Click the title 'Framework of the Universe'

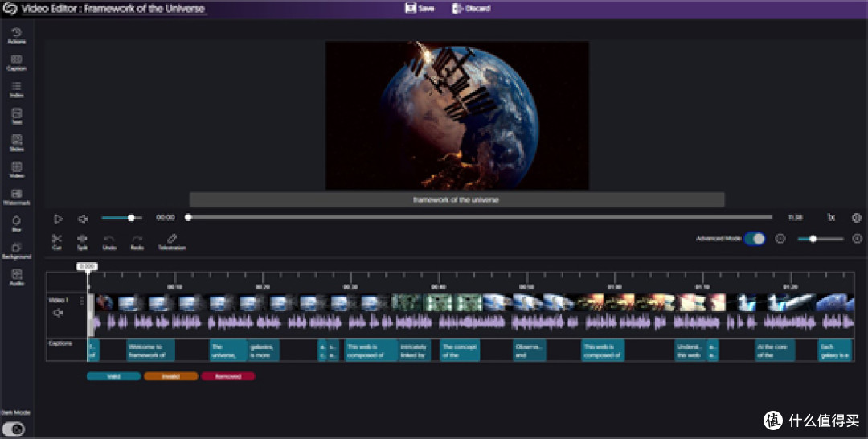click(x=145, y=9)
